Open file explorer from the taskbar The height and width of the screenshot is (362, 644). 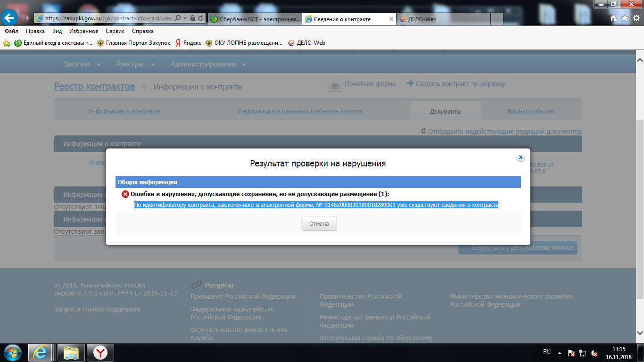71,353
